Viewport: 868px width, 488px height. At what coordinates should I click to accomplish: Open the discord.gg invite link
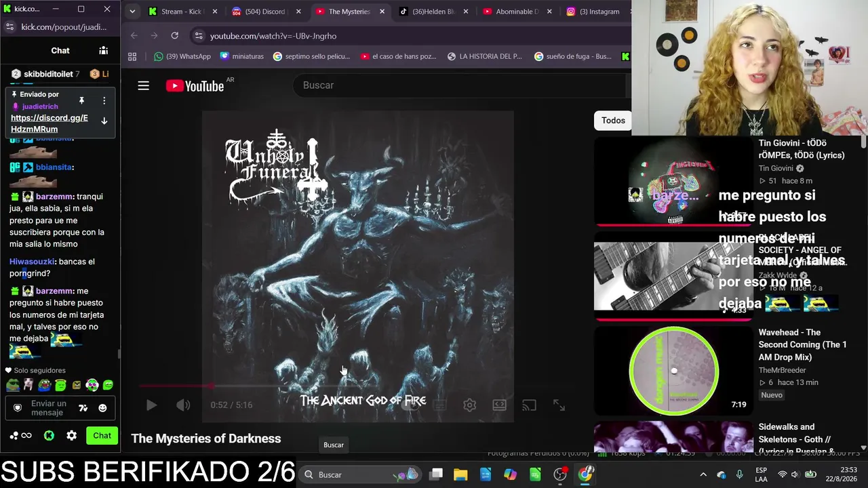[x=50, y=123]
